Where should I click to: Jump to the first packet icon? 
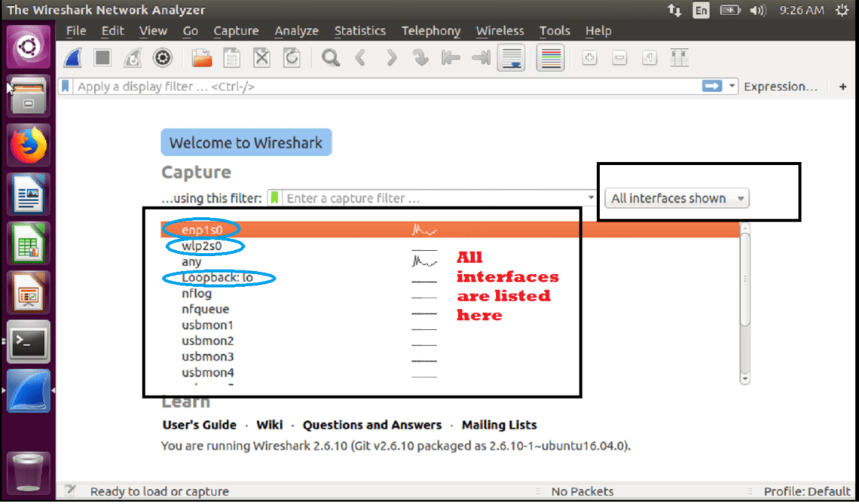(x=451, y=57)
